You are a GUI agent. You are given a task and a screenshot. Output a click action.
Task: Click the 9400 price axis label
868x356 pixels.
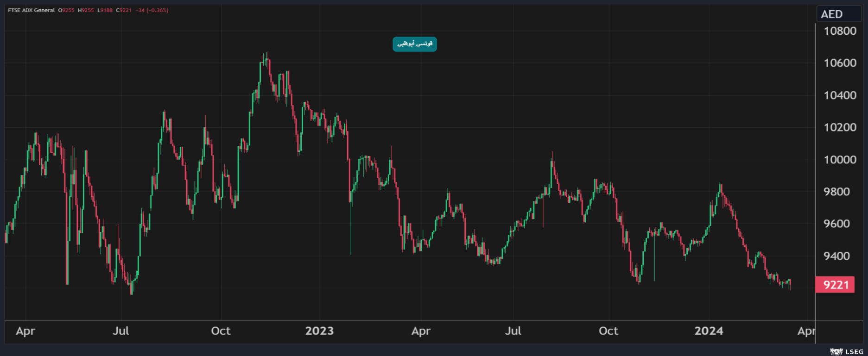pyautogui.click(x=836, y=256)
